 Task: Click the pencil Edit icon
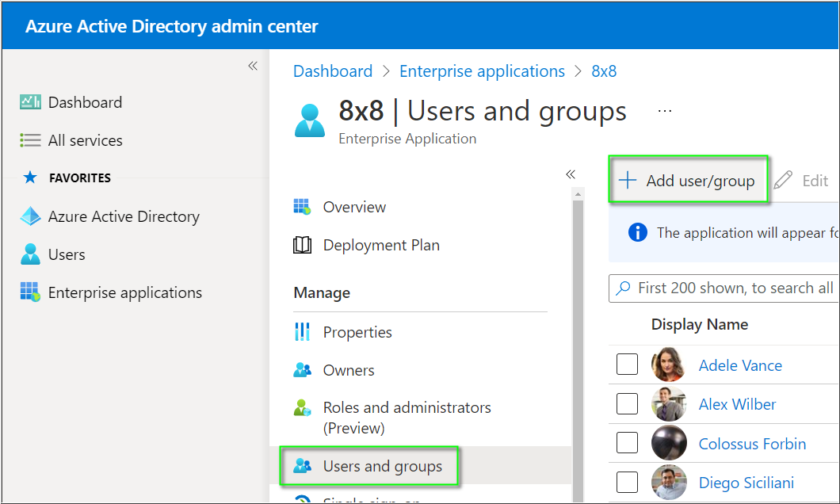pyautogui.click(x=783, y=181)
